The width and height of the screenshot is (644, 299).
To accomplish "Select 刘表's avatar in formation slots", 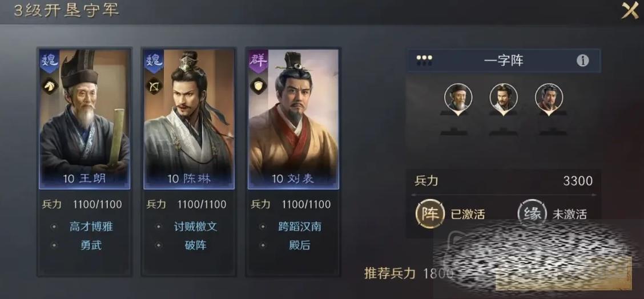I will (x=549, y=98).
